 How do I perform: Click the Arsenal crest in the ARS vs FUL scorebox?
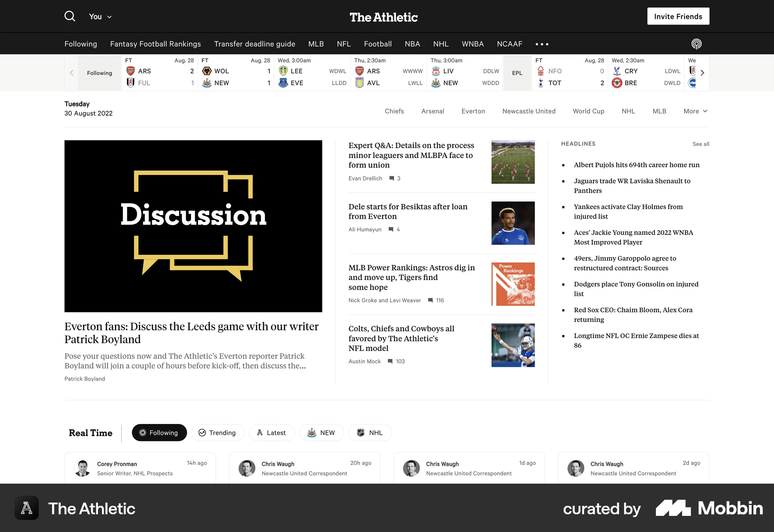tap(130, 71)
